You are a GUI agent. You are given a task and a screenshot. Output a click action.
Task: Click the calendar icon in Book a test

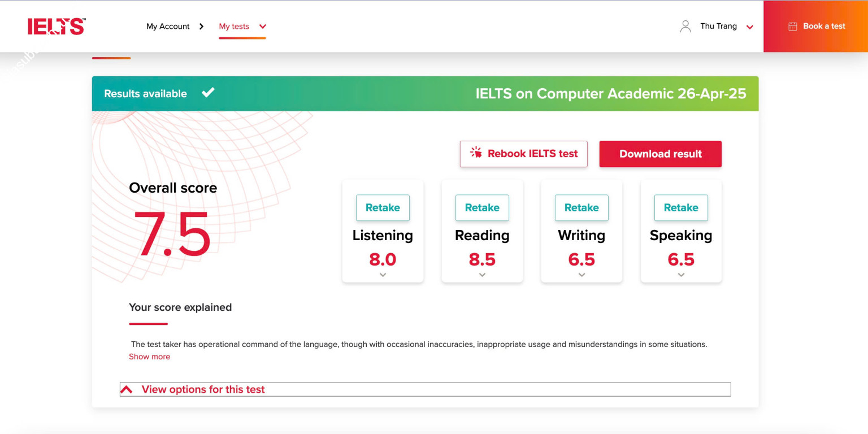click(792, 26)
